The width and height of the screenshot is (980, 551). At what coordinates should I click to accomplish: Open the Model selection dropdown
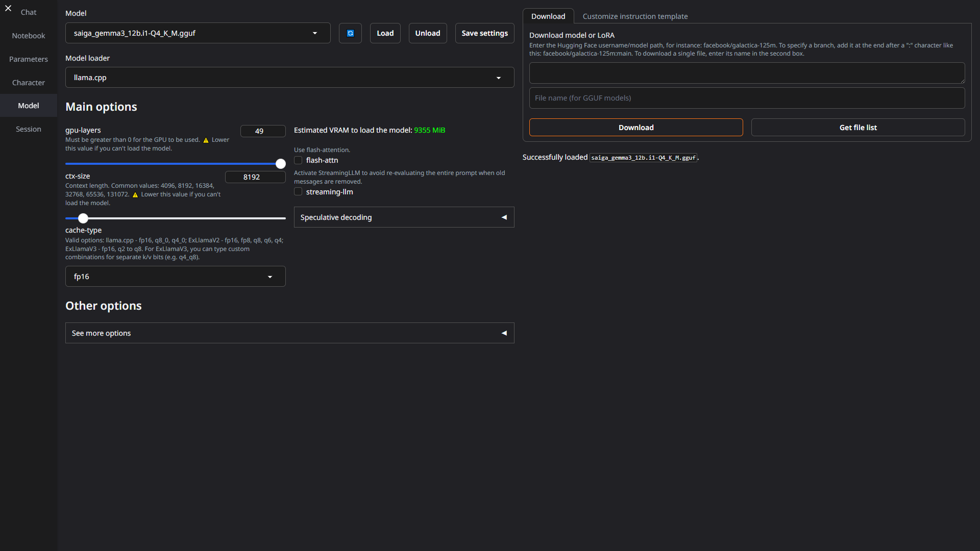pyautogui.click(x=198, y=33)
